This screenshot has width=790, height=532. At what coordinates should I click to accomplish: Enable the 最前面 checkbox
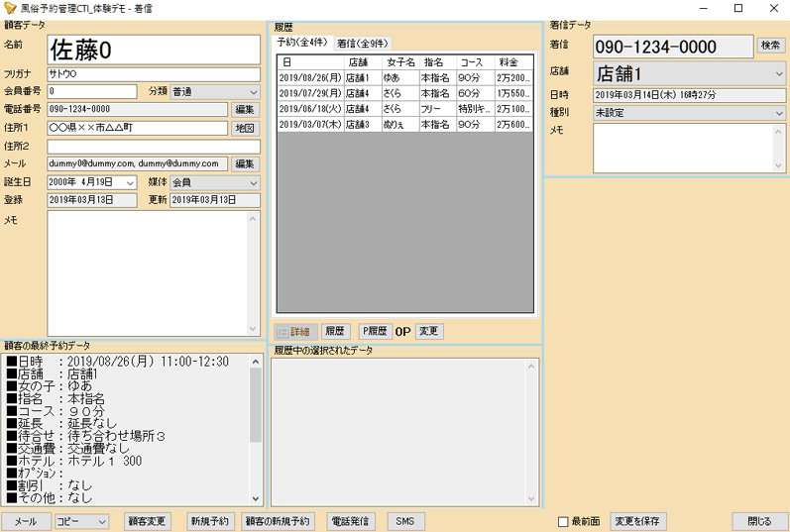pos(563,522)
